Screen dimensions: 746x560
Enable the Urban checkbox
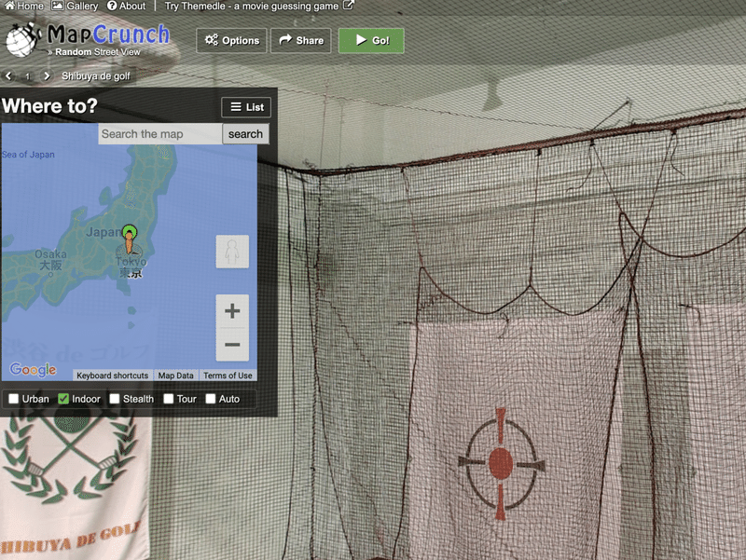[13, 399]
